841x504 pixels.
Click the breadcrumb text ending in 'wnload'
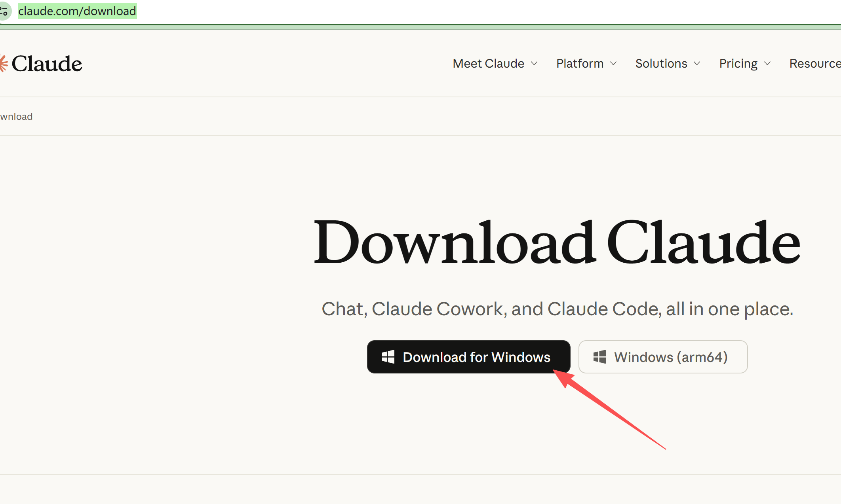(16, 117)
